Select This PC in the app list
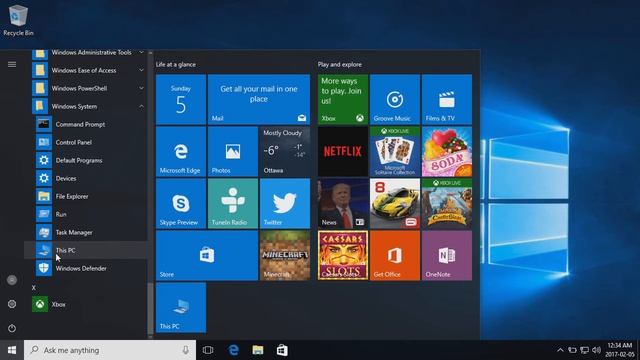 (x=86, y=250)
